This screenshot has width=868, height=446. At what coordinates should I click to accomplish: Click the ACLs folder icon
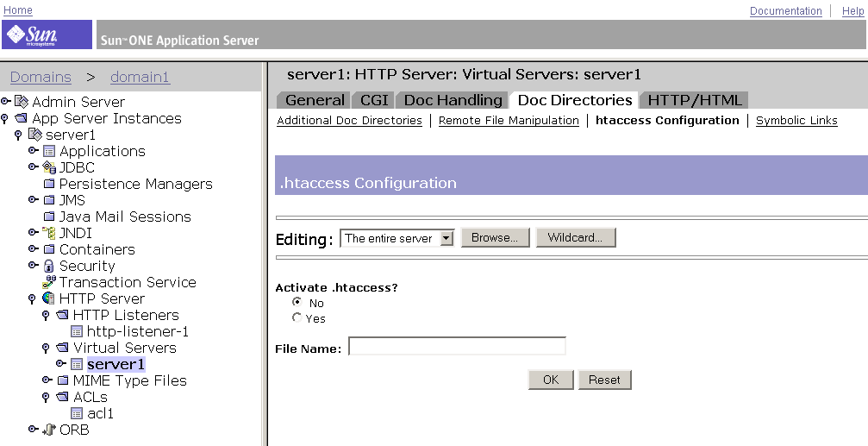tap(63, 397)
